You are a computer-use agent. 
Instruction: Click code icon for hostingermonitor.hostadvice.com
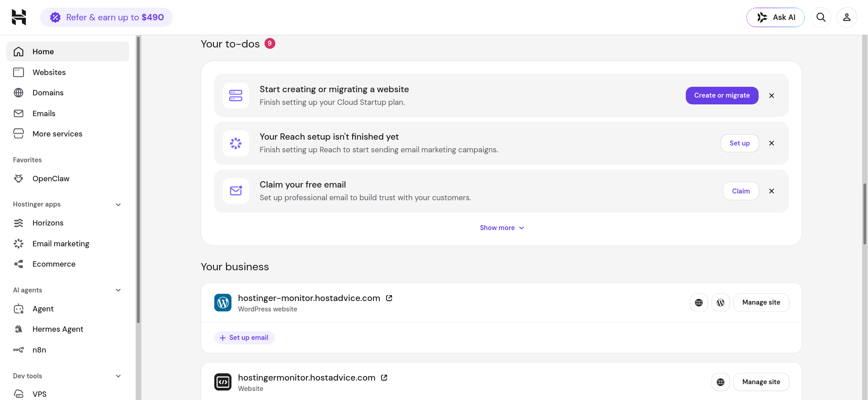[223, 382]
